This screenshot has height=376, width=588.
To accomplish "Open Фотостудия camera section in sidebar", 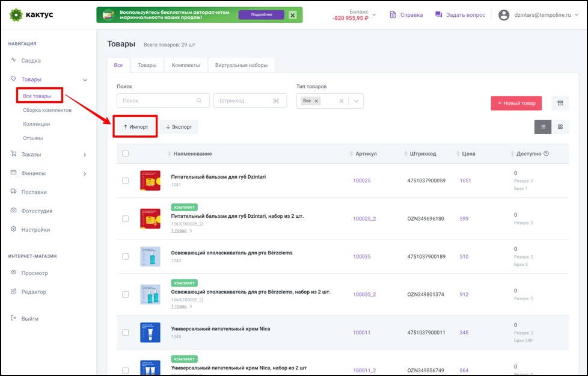I will click(x=37, y=211).
